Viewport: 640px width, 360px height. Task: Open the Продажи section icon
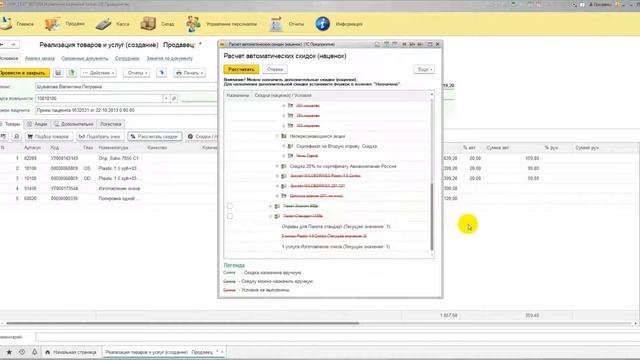point(52,24)
